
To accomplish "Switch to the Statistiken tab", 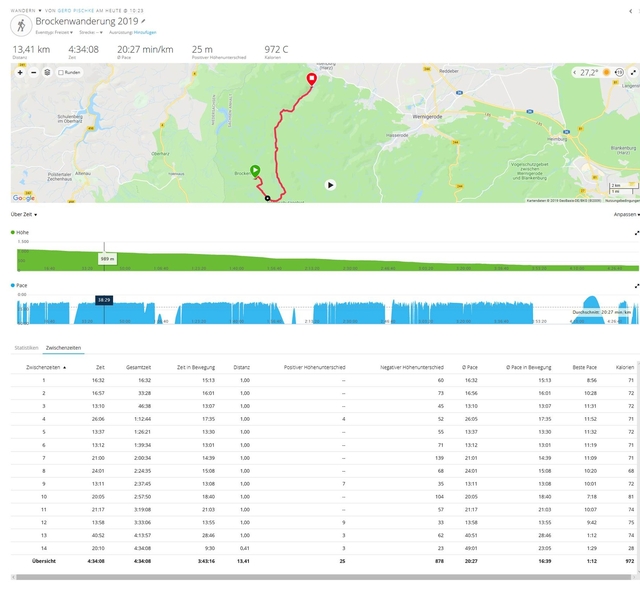I will [x=27, y=347].
